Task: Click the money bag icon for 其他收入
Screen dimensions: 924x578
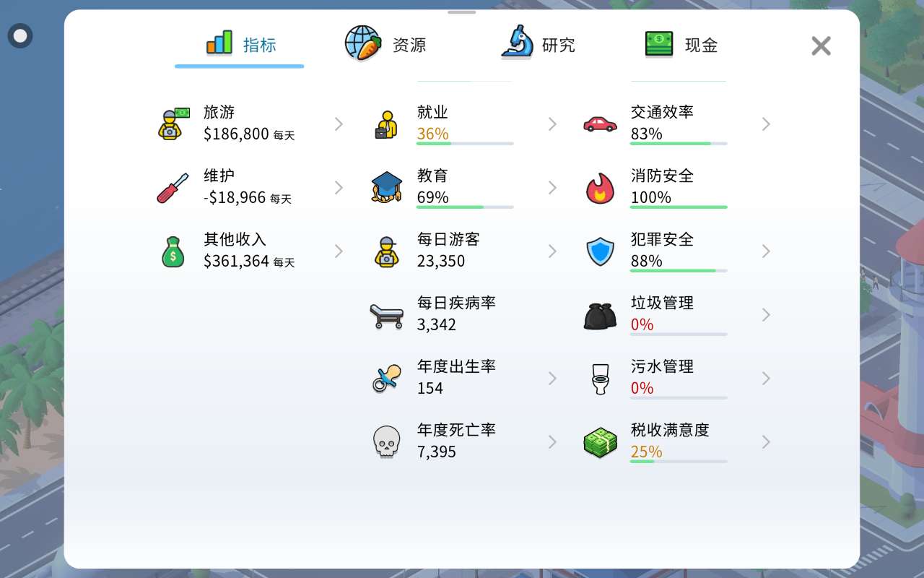Action: (173, 251)
